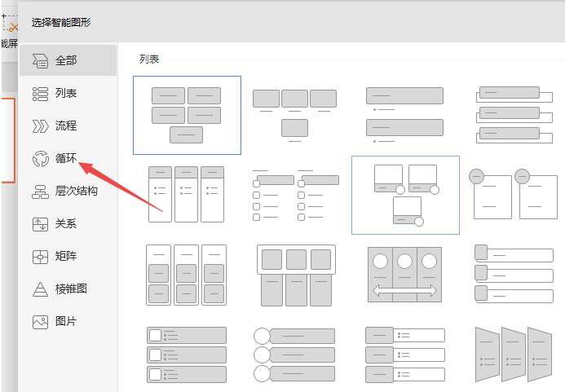The height and width of the screenshot is (392, 565).
Task: Select the three trapezoid panels layout
Action: click(514, 355)
